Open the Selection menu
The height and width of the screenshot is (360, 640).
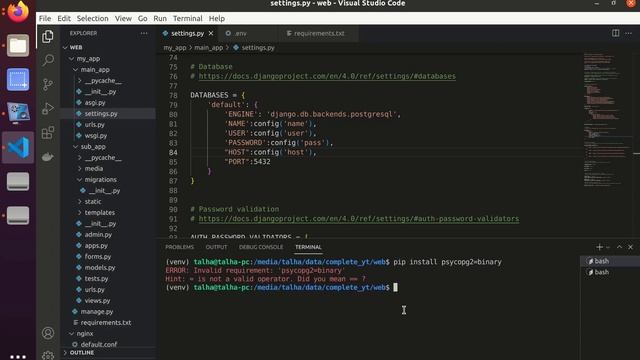93,18
